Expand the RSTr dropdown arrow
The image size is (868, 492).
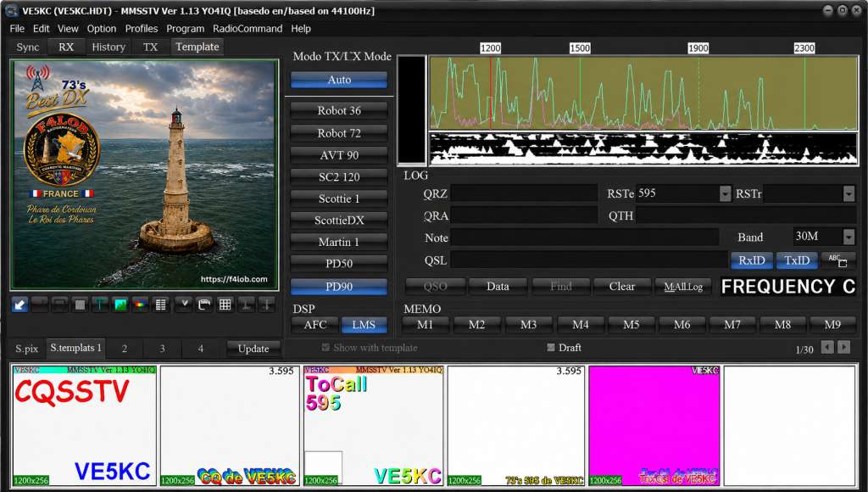click(x=849, y=193)
